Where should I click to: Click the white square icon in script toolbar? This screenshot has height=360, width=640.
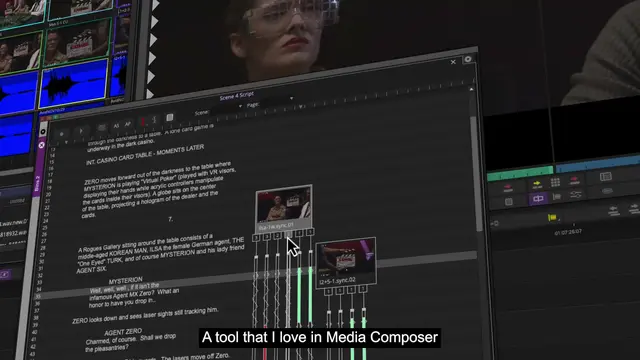tap(169, 118)
